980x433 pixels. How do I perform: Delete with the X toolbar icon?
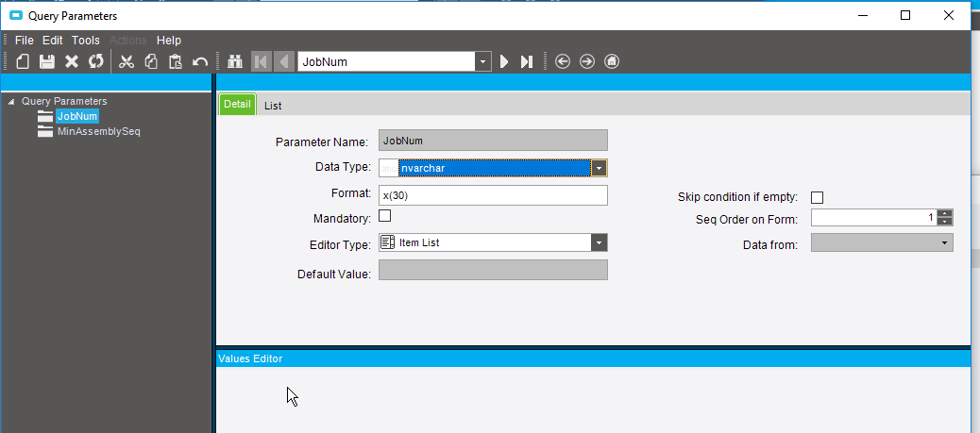click(x=72, y=61)
